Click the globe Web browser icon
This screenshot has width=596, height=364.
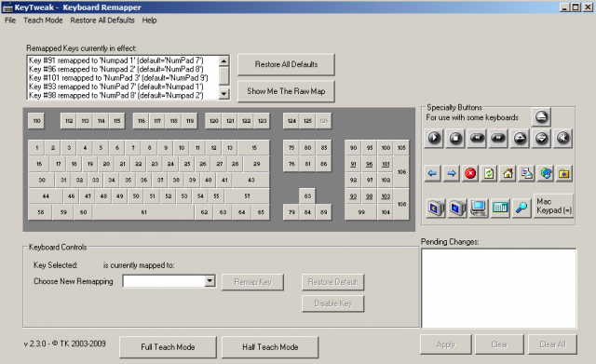point(546,174)
